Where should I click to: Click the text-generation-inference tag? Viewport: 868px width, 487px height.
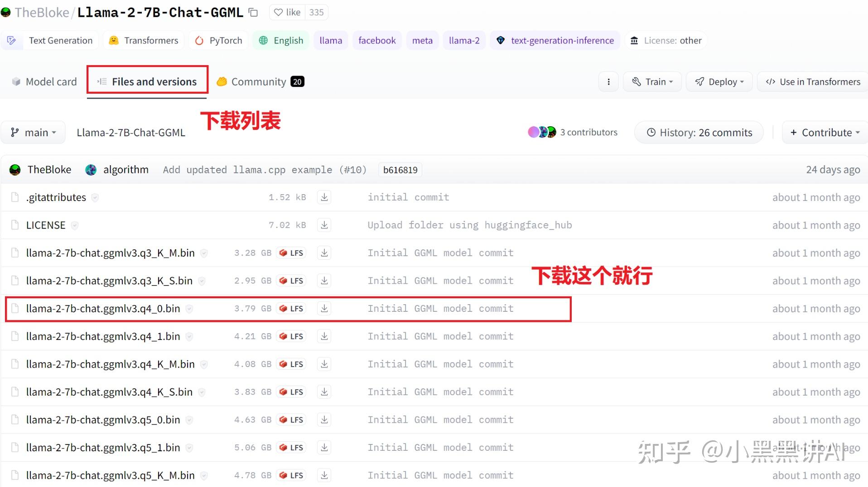click(x=555, y=40)
